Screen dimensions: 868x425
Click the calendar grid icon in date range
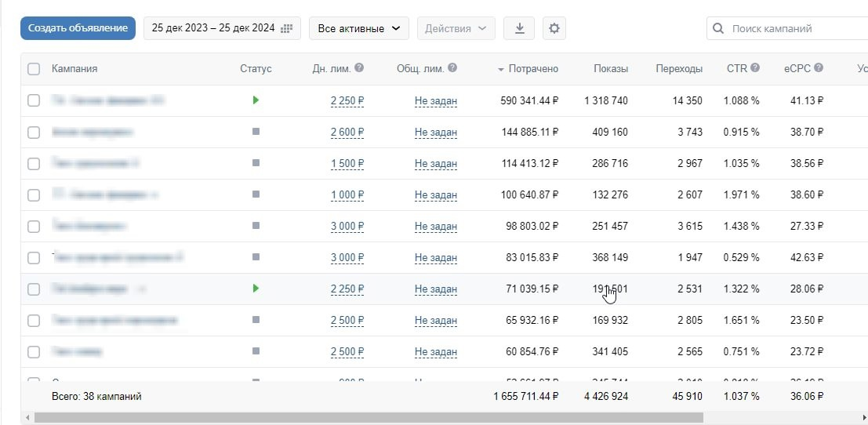(287, 28)
